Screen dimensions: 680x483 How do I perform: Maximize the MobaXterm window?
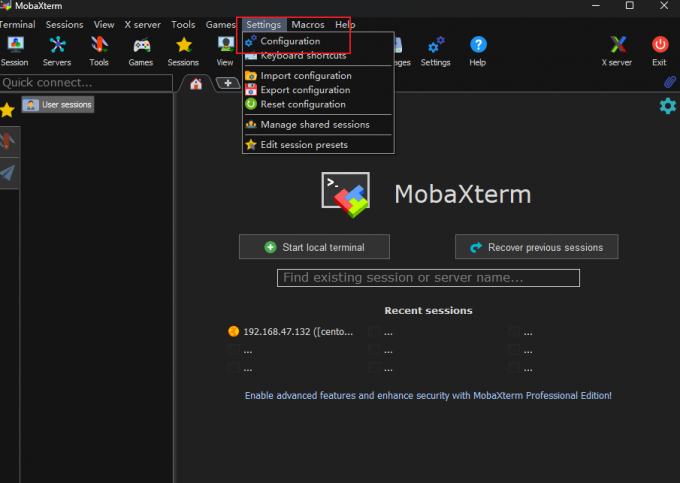click(x=630, y=6)
